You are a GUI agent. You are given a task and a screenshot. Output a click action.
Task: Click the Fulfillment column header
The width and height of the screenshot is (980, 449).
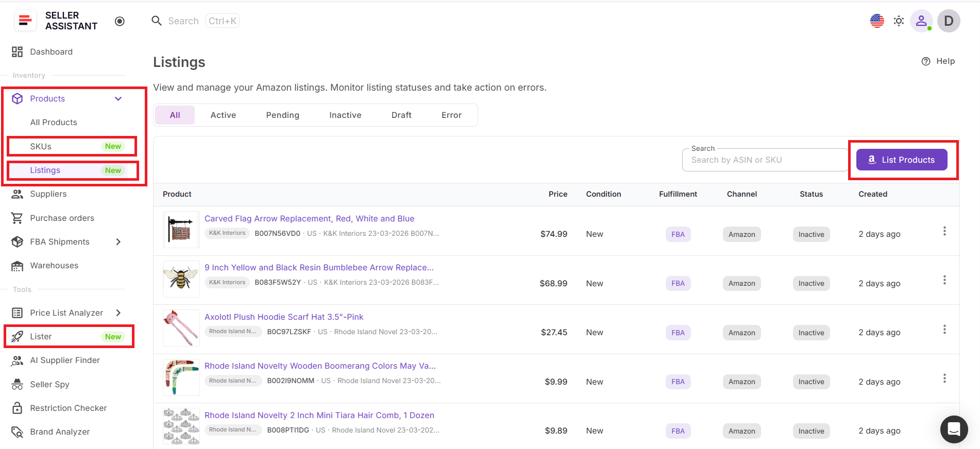pyautogui.click(x=678, y=194)
